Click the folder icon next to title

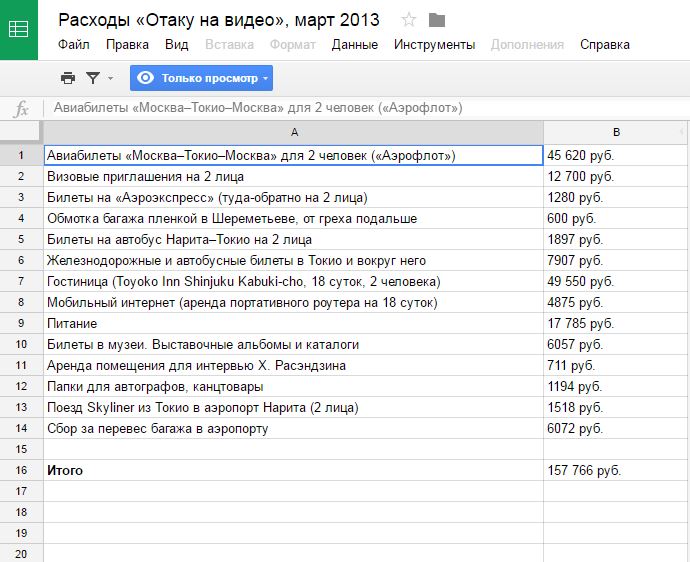pyautogui.click(x=437, y=20)
